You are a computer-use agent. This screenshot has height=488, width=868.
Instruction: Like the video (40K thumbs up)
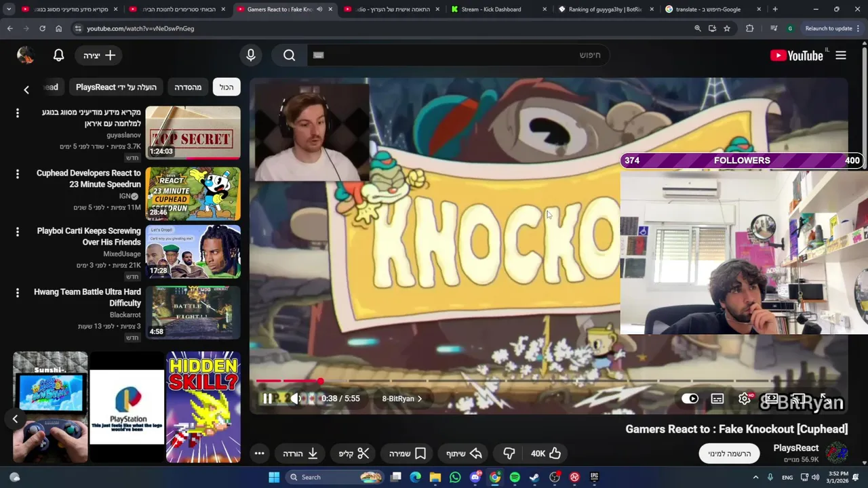(x=546, y=453)
